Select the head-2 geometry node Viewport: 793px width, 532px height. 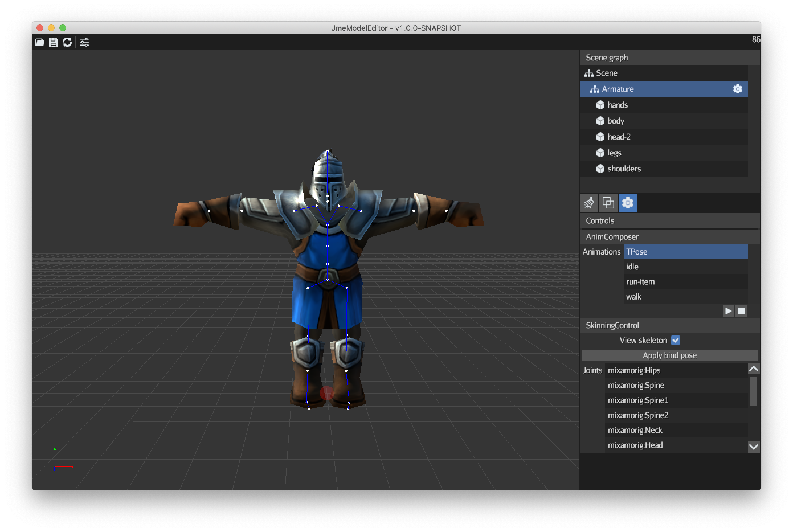click(x=619, y=137)
